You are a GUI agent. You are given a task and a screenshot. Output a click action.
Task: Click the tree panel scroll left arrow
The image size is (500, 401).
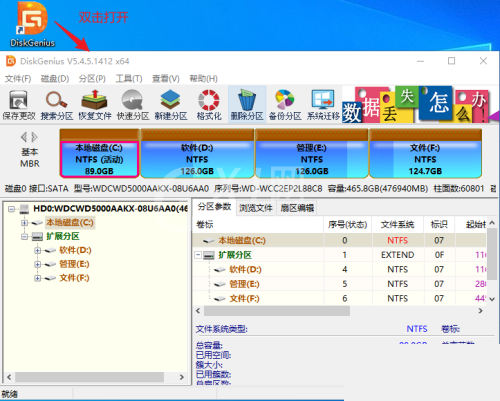click(9, 377)
